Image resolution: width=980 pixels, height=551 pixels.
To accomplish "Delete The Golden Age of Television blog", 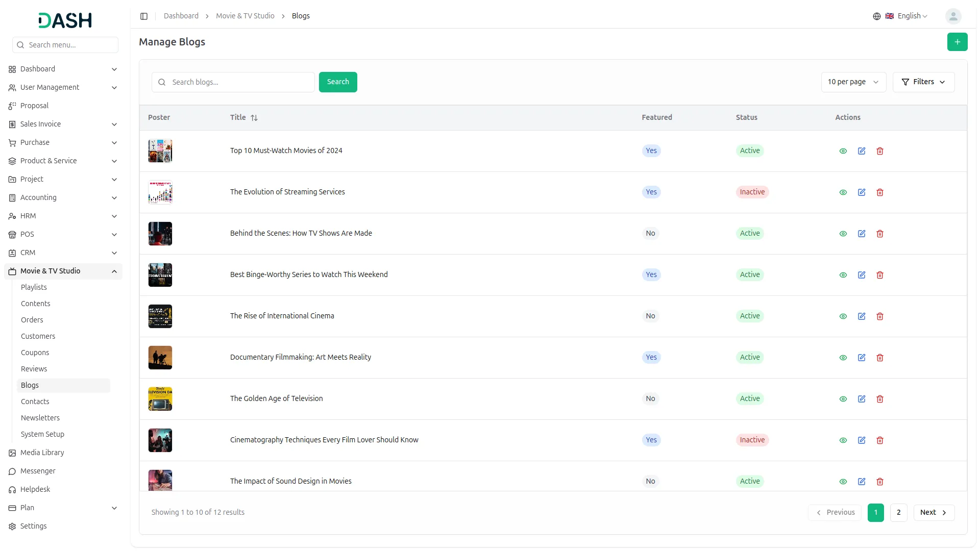I will pos(880,399).
